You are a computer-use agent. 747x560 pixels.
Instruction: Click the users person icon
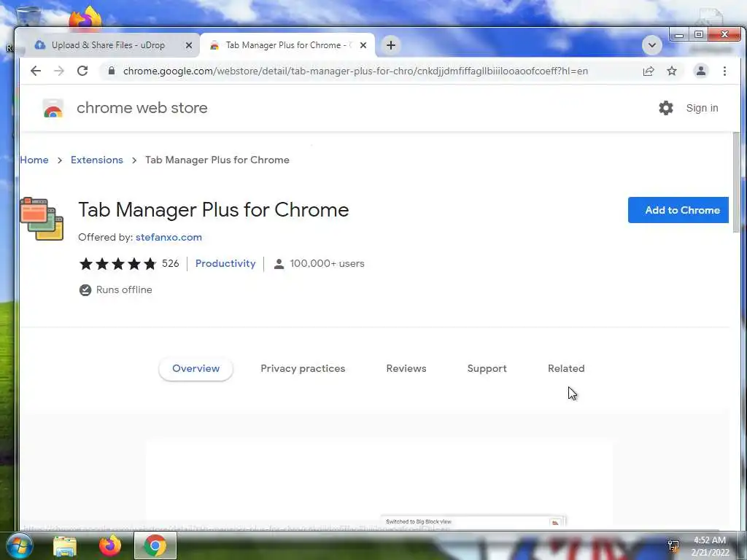(x=279, y=264)
